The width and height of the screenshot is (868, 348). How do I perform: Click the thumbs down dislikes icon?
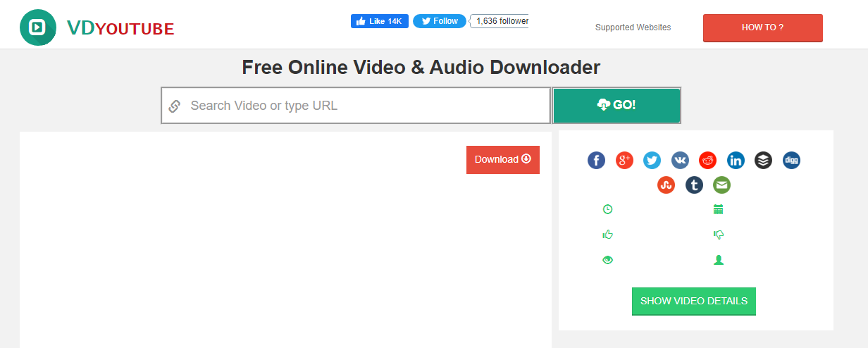(719, 235)
